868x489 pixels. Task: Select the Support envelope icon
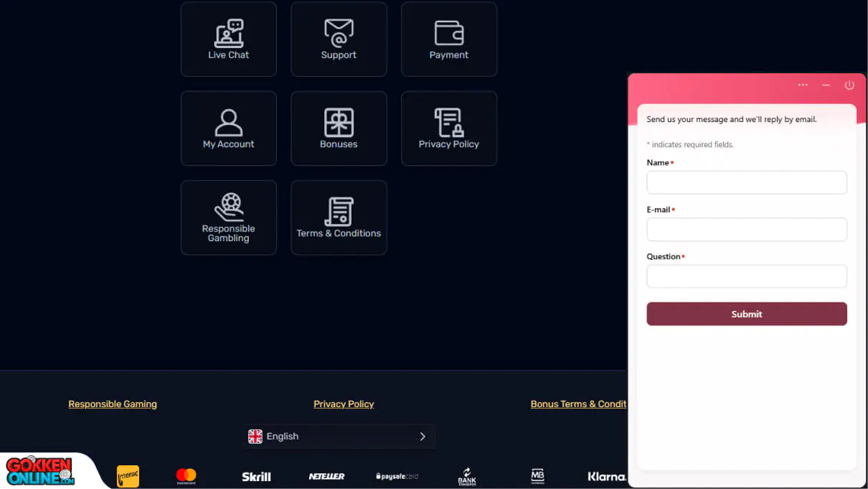click(339, 33)
